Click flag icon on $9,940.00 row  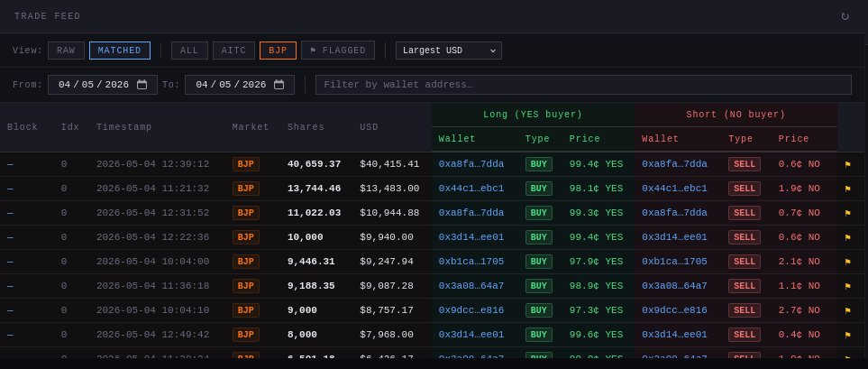pos(847,237)
